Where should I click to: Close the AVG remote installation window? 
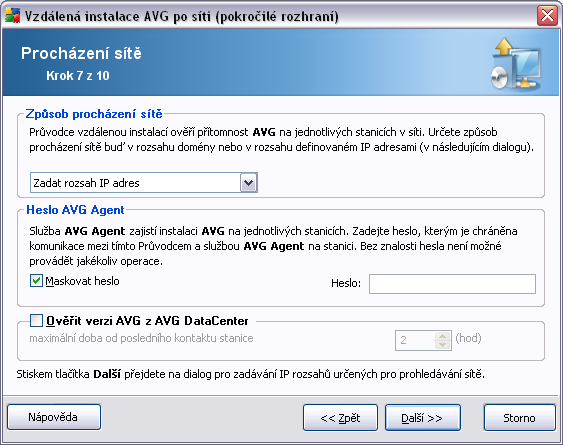point(547,16)
